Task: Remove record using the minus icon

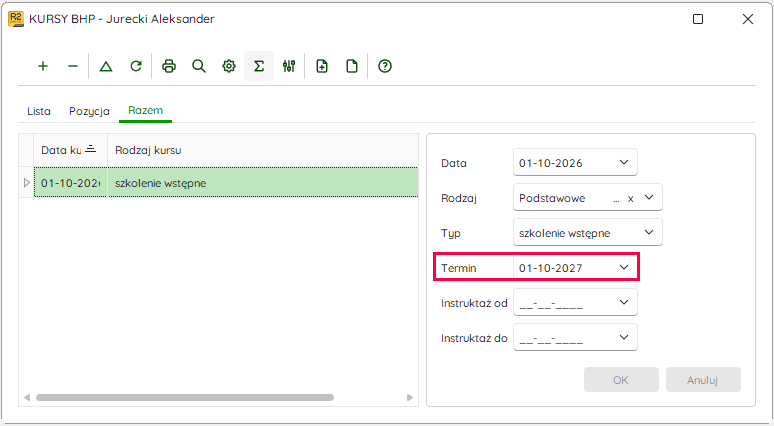Action: (x=73, y=66)
